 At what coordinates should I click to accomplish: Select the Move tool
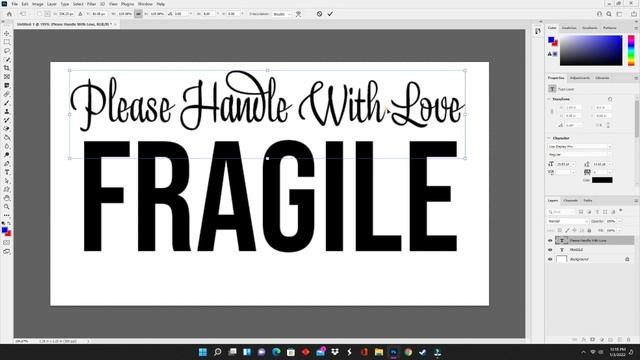(x=7, y=33)
